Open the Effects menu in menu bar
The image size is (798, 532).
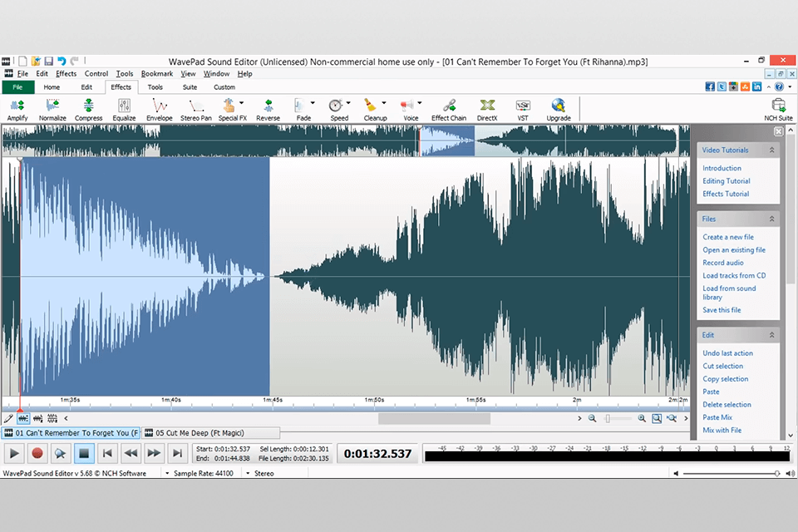point(66,74)
